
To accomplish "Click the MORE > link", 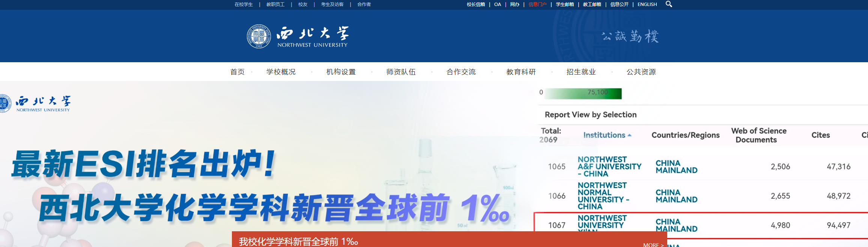I will pyautogui.click(x=653, y=245).
